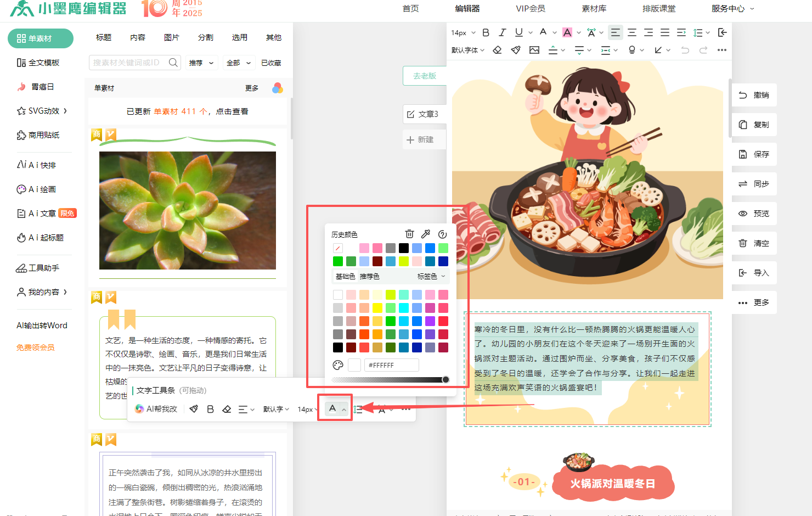Click the #FFFFFF hex color input field
This screenshot has width=812, height=516.
tap(391, 365)
